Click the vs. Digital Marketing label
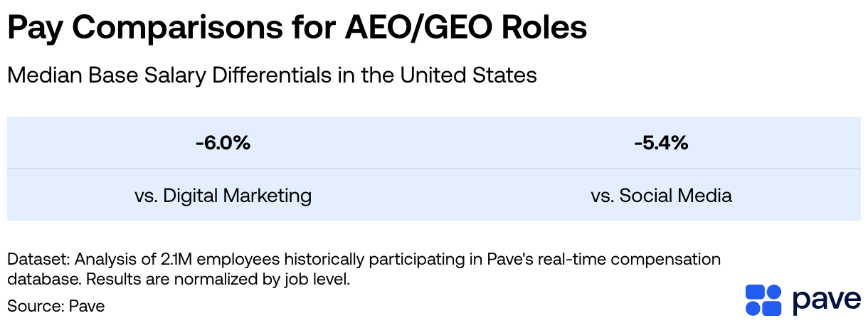The height and width of the screenshot is (323, 868). (x=223, y=196)
